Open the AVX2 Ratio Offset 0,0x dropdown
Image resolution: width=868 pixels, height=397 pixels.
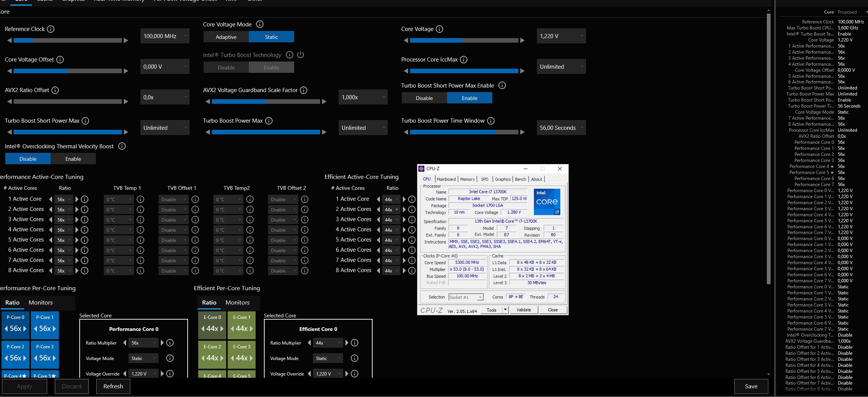(x=165, y=97)
